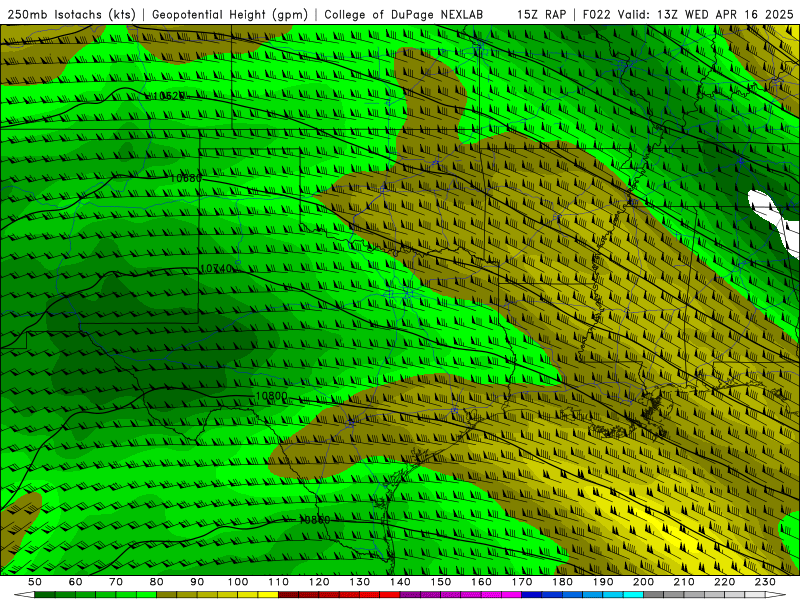Click the 10800 height contour label

click(271, 396)
